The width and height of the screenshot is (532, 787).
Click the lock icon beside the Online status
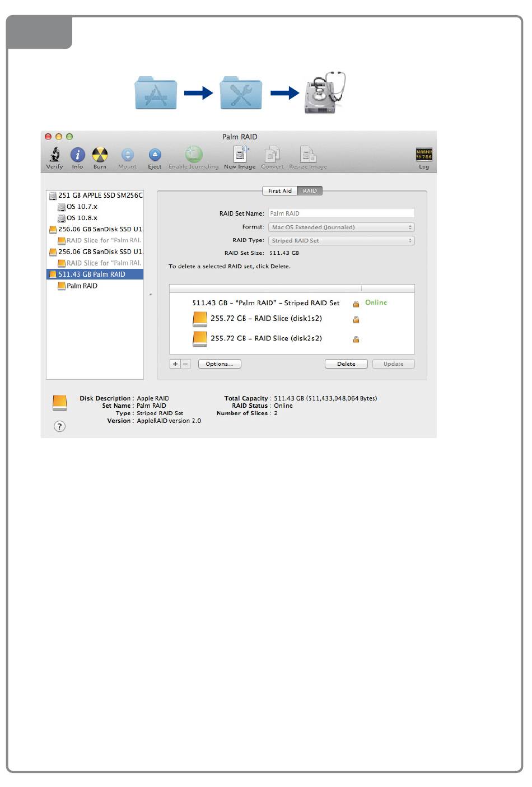(x=356, y=304)
